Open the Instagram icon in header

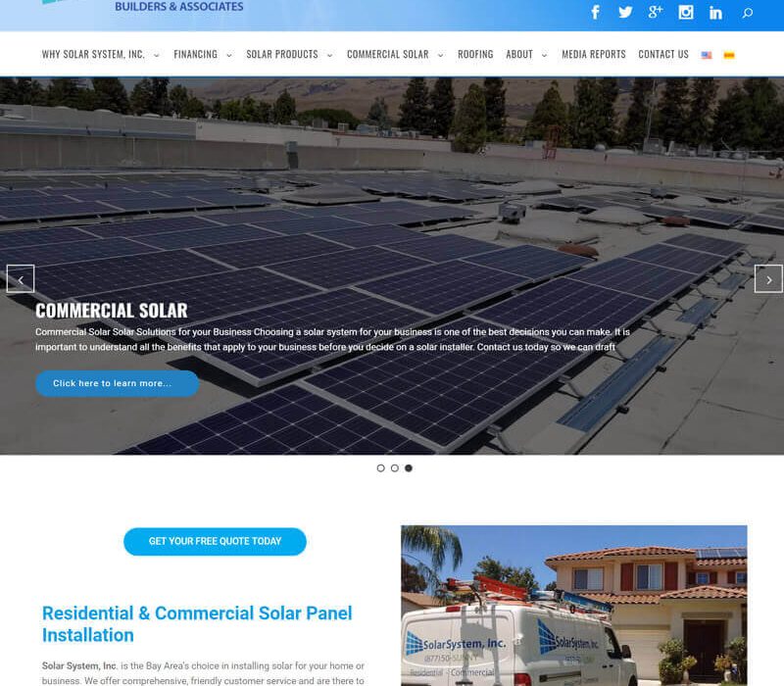(686, 13)
